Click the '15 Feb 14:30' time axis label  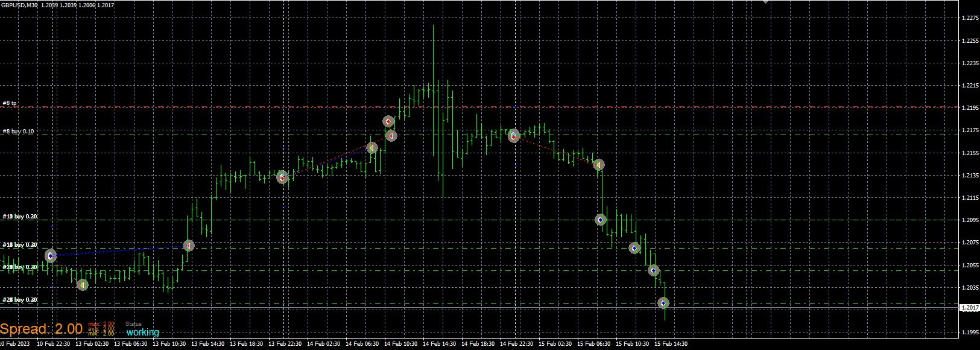[x=671, y=344]
